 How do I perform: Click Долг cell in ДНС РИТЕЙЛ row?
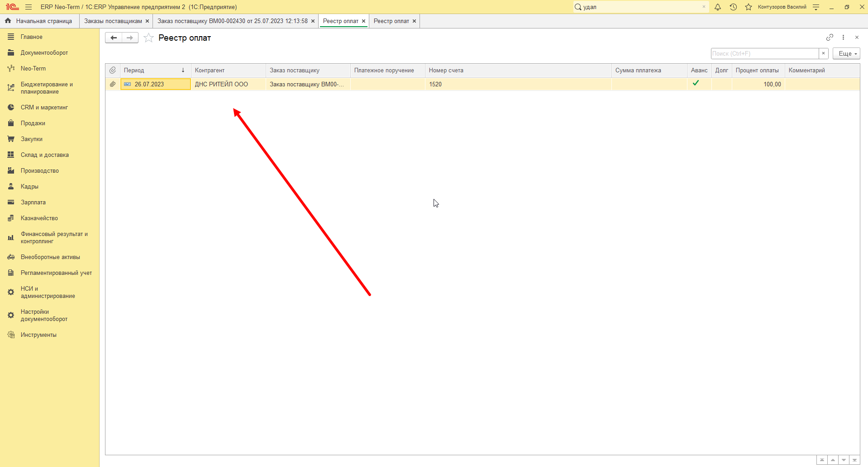click(721, 84)
